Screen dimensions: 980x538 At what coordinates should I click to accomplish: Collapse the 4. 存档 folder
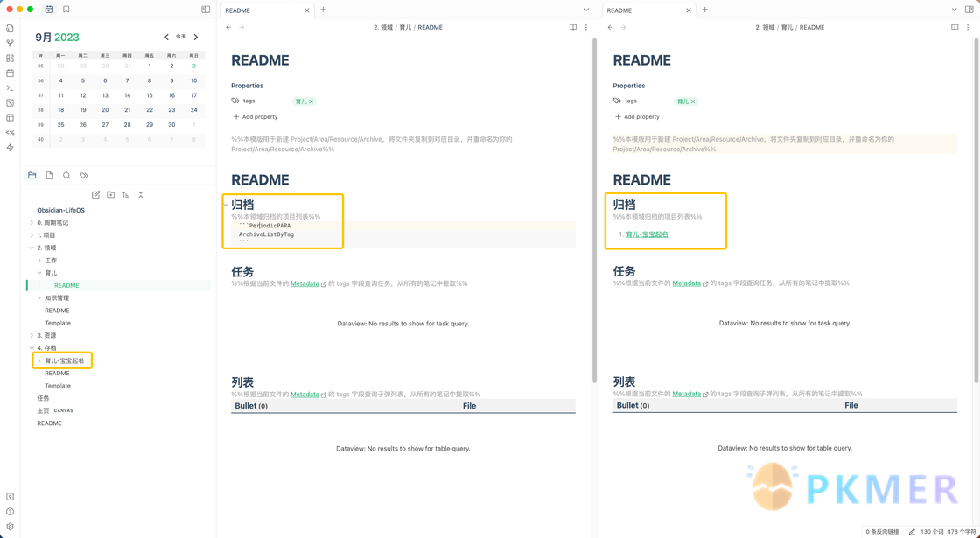coord(31,347)
